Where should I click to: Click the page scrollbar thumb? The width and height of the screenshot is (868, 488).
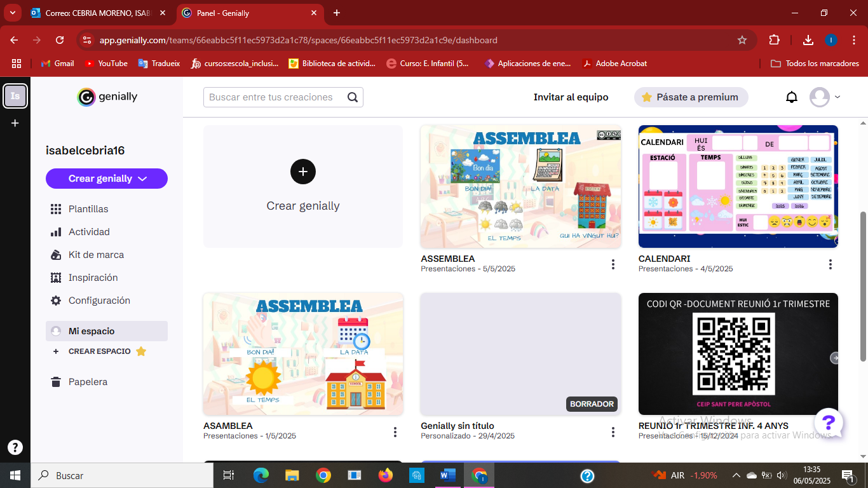coord(863,286)
